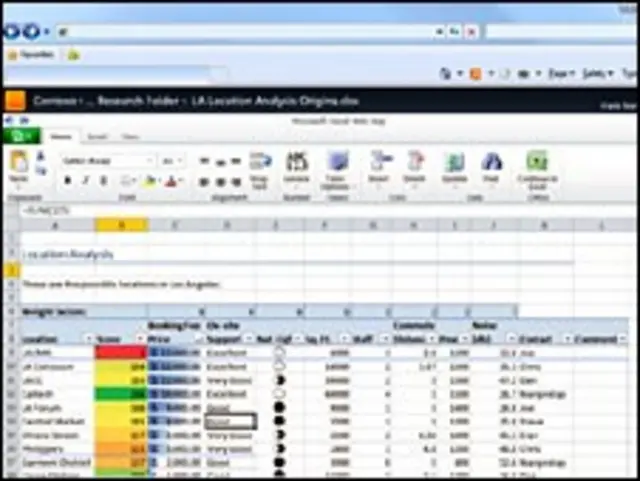Open the Score column filter dropdown
This screenshot has width=640, height=481.
[140, 339]
